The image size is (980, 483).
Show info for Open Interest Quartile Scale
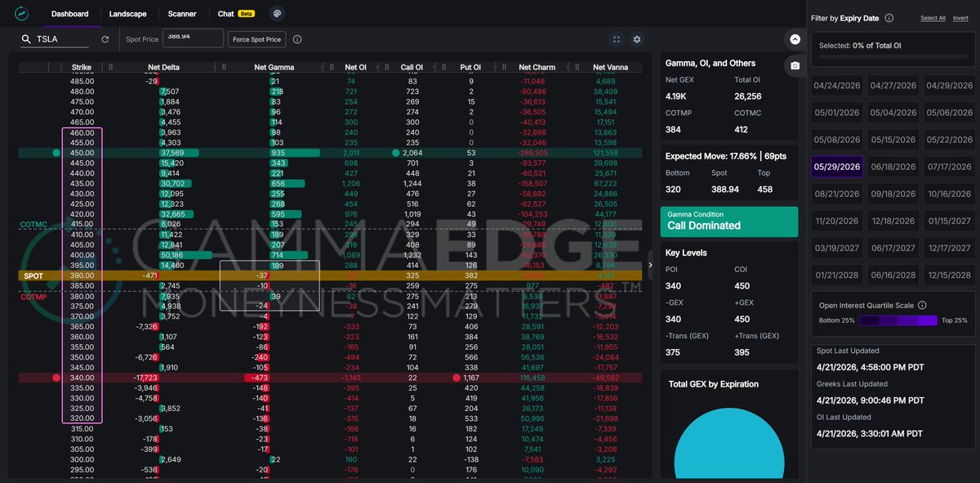coord(922,305)
